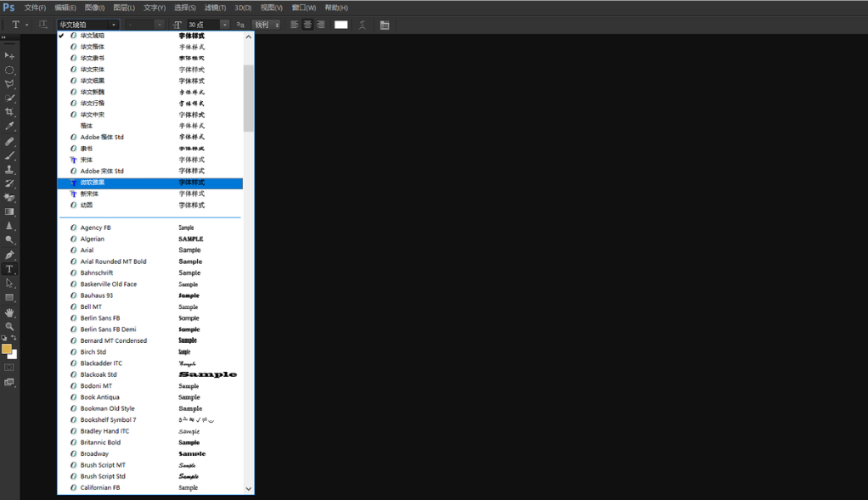Choose the highlighted 微软雅黑 font
The image size is (868, 500).
point(150,183)
